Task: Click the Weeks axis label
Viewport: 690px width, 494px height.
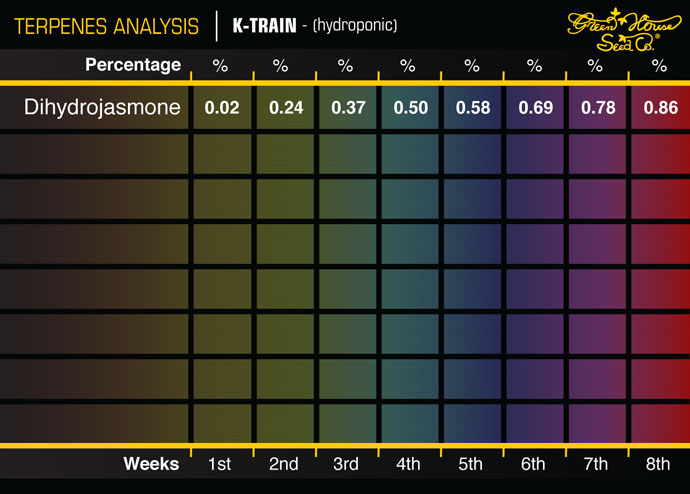Action: coord(151,463)
